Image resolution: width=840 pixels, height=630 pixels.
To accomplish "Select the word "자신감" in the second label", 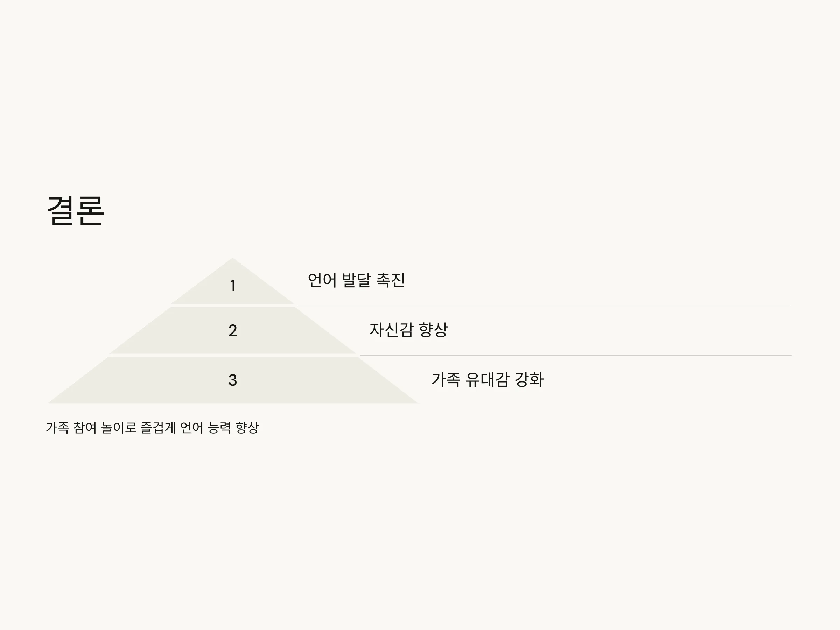I will click(x=391, y=330).
